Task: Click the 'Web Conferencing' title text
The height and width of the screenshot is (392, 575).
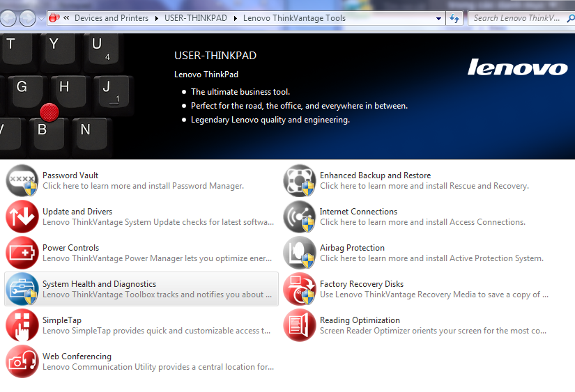Action: pyautogui.click(x=77, y=356)
